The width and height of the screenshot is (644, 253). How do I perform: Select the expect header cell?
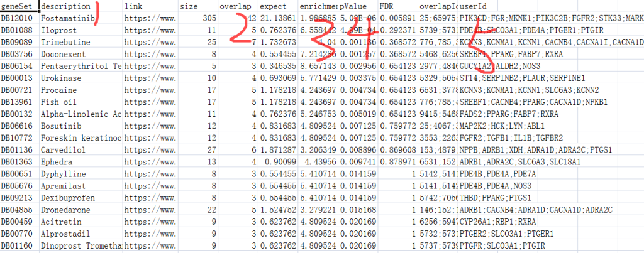278,6
